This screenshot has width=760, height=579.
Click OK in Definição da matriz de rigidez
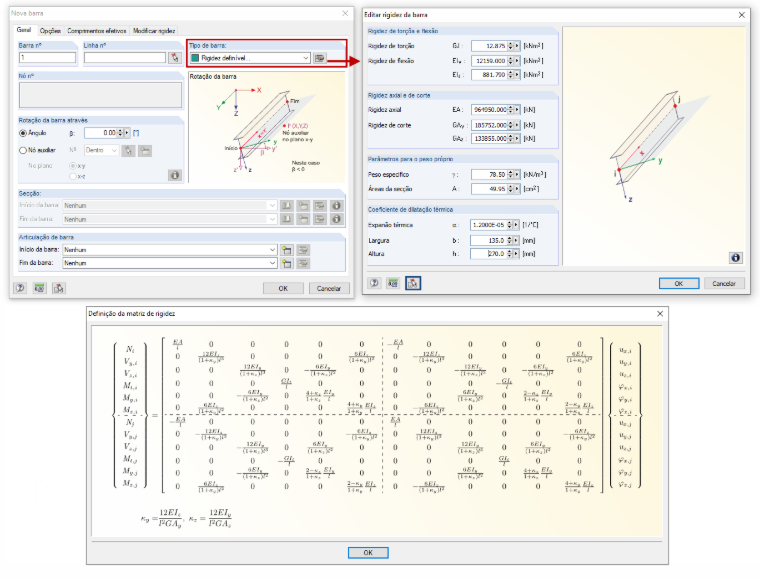pos(368,552)
